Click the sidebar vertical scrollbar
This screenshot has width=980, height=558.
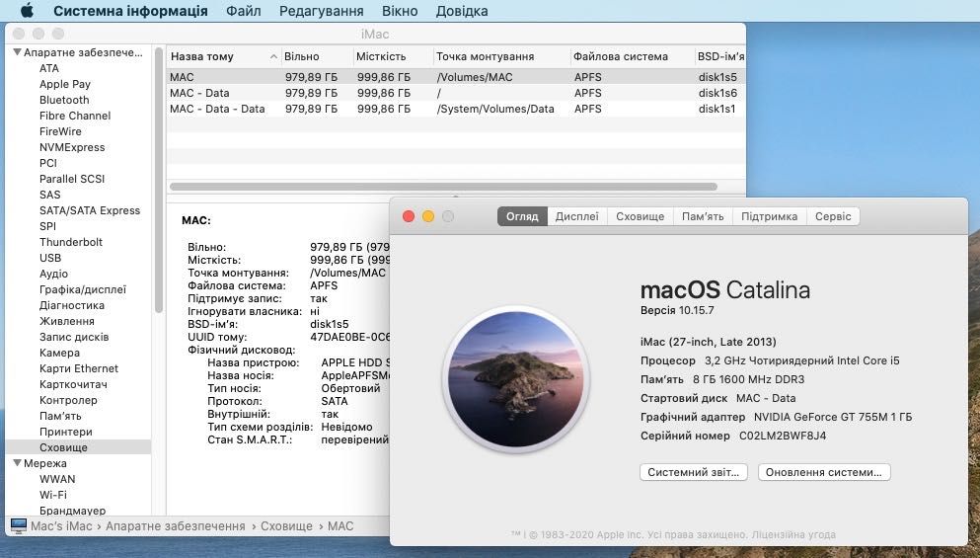159,182
